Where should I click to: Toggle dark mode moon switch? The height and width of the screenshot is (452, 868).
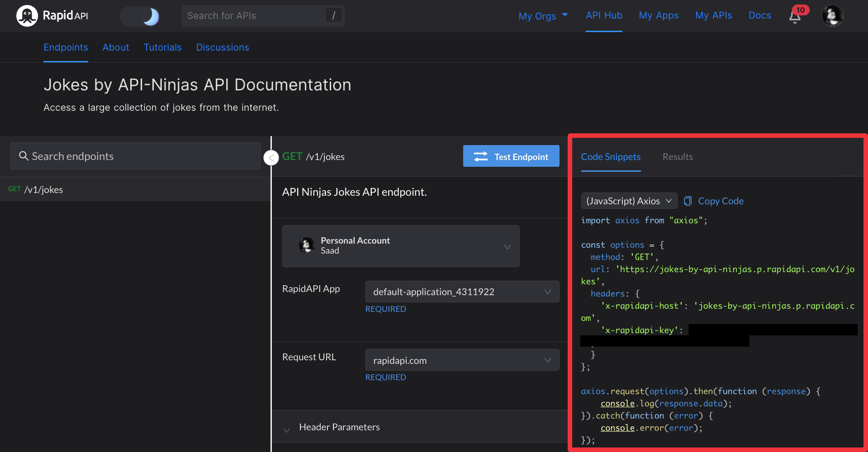pos(140,16)
